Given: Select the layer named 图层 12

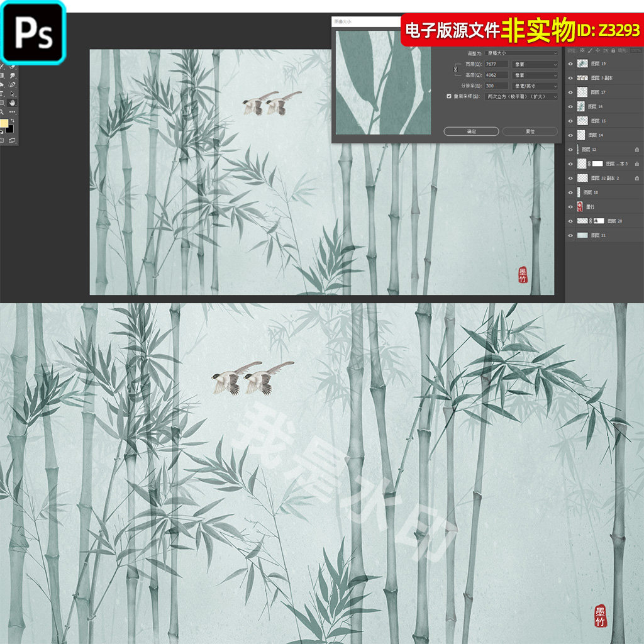Looking at the screenshot, I should tap(589, 150).
